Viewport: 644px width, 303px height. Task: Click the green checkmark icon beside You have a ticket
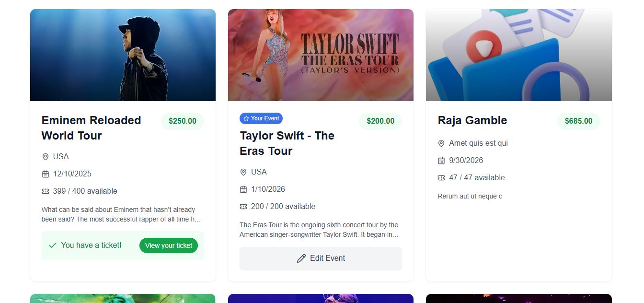[x=53, y=245]
